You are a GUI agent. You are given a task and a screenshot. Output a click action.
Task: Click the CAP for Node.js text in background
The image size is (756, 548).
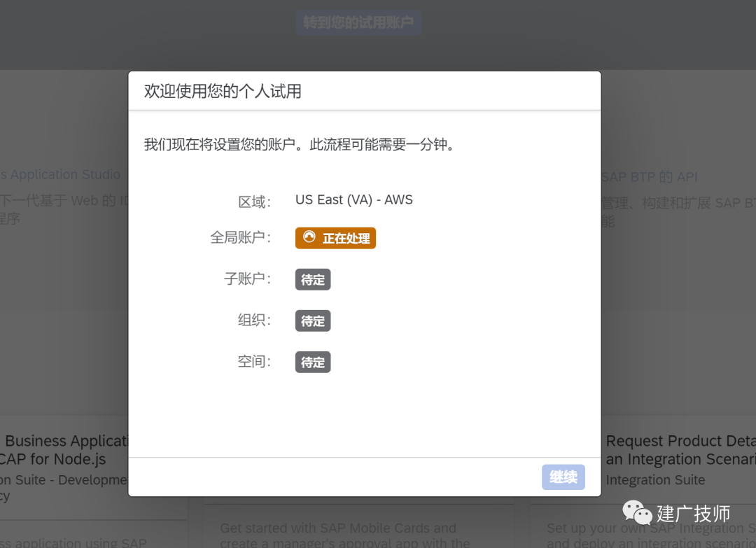coord(53,459)
